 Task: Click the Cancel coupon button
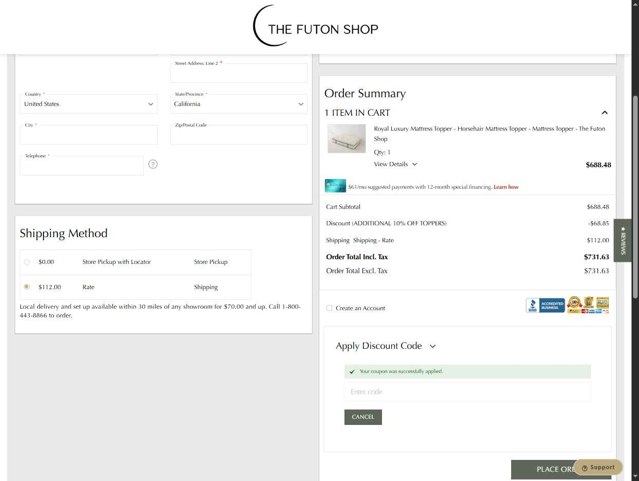pos(363,417)
